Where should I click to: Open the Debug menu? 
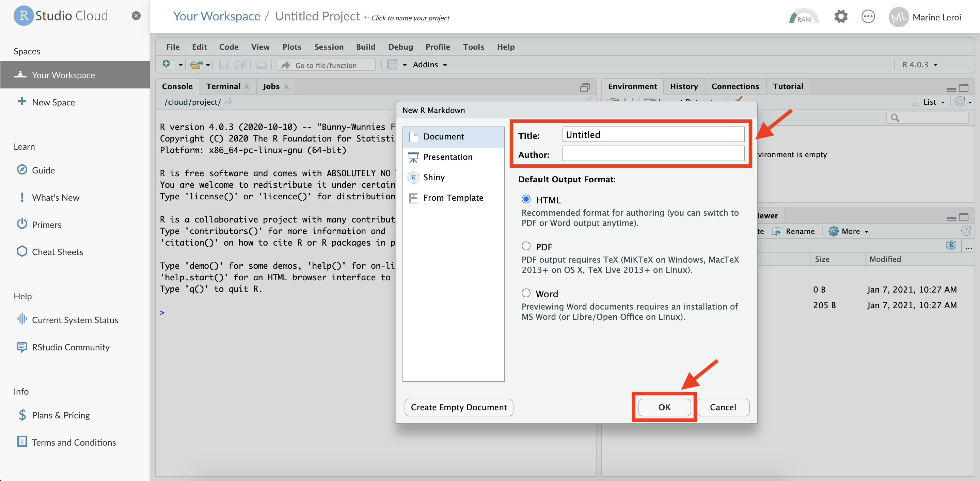coord(400,47)
